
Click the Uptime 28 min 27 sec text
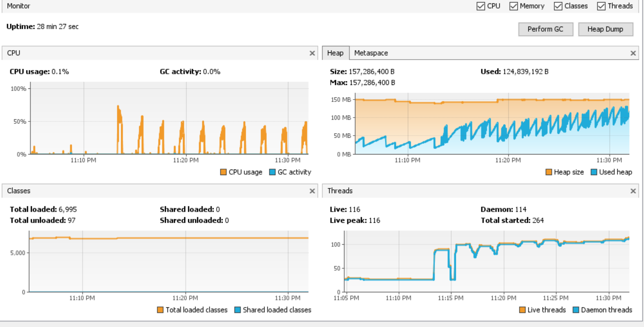coord(43,27)
